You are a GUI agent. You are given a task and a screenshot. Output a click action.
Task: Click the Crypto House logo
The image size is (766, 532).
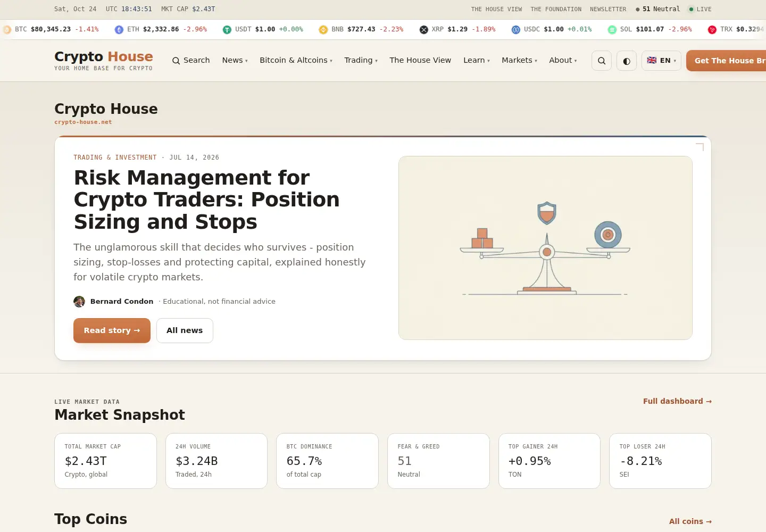[104, 60]
